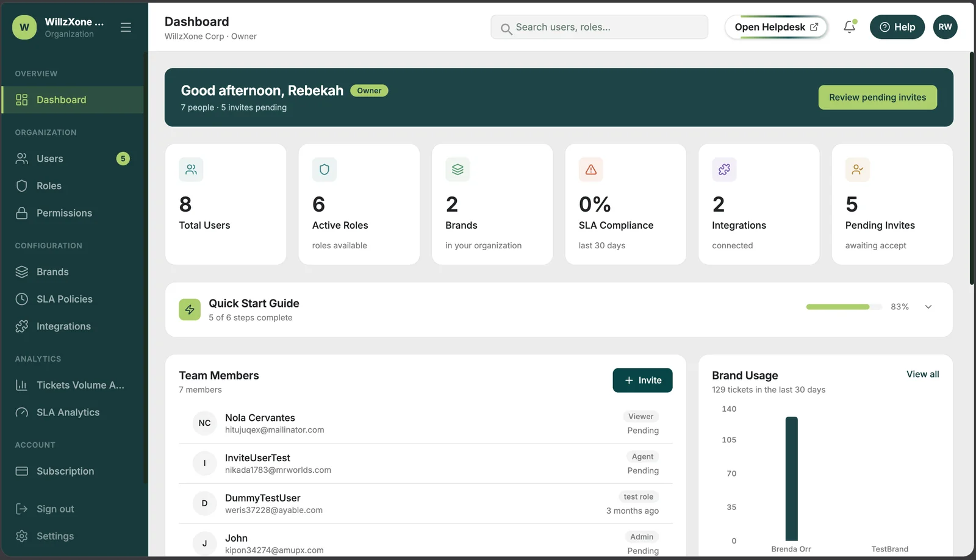The width and height of the screenshot is (976, 560).
Task: Open the notifications bell
Action: 849,27
